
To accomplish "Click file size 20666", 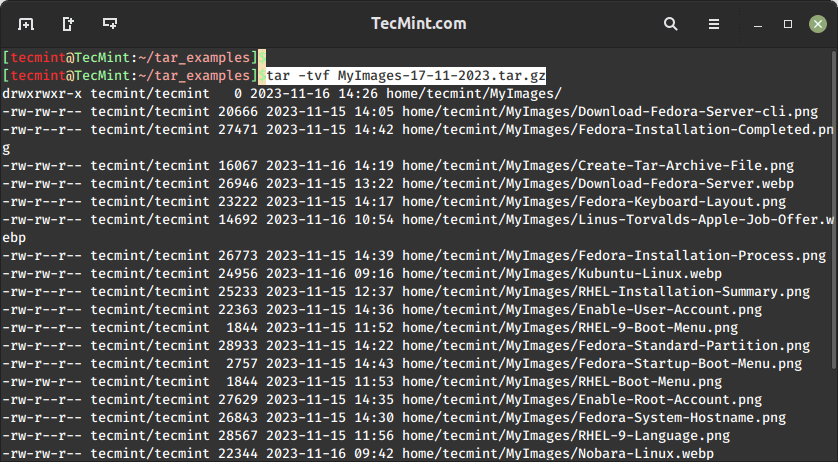I will (x=238, y=112).
